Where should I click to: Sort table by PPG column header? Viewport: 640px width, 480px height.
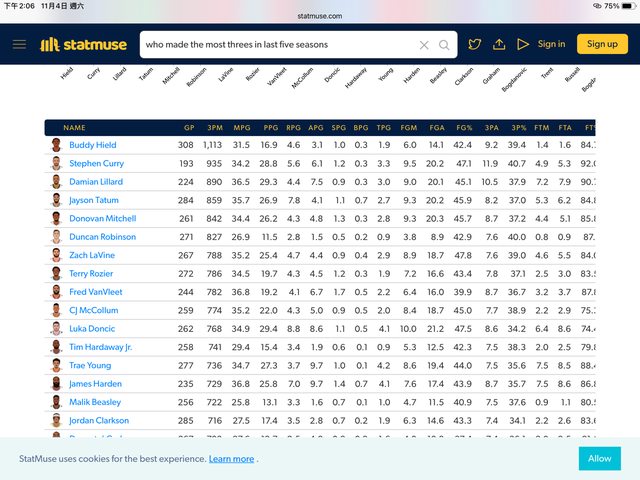click(268, 128)
